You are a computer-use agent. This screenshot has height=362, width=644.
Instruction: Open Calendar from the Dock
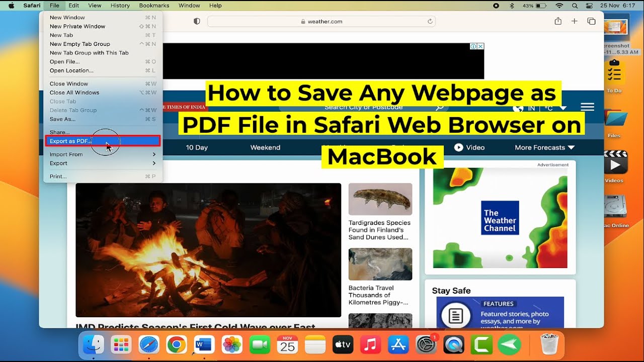coord(288,345)
